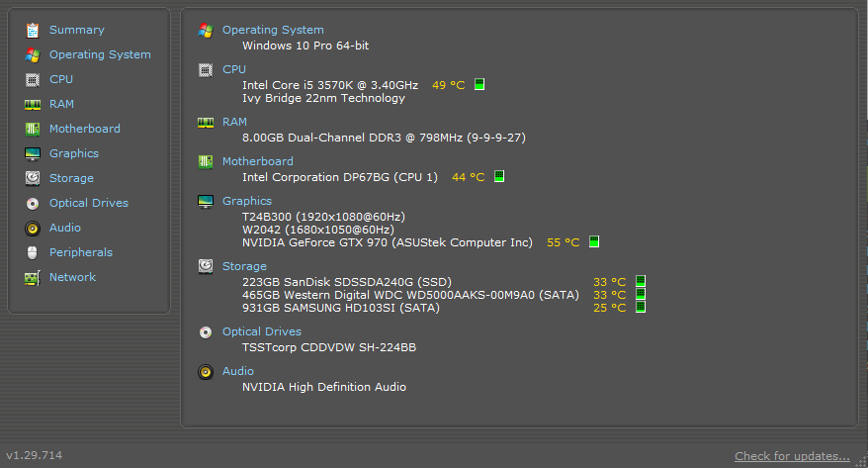Click the Optical Drives disc icon in sidebar

point(33,203)
